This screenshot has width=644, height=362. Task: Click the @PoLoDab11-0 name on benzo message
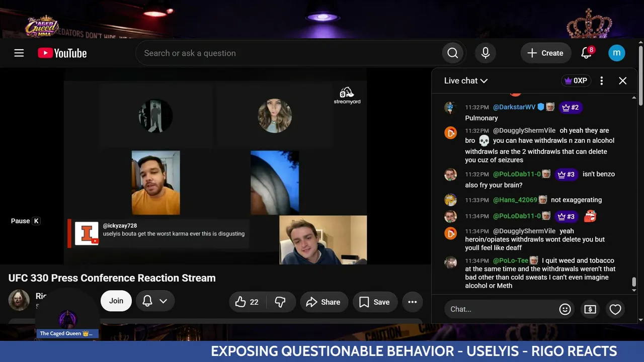[x=517, y=174]
